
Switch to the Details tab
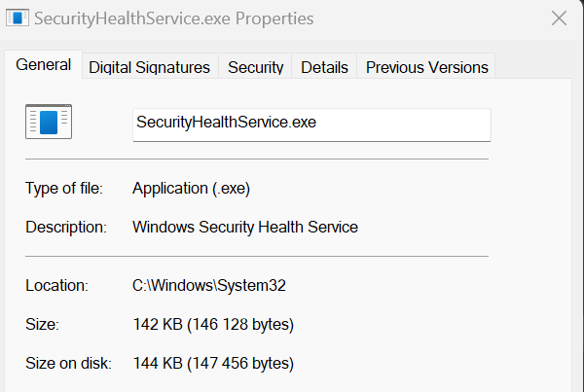tap(324, 67)
